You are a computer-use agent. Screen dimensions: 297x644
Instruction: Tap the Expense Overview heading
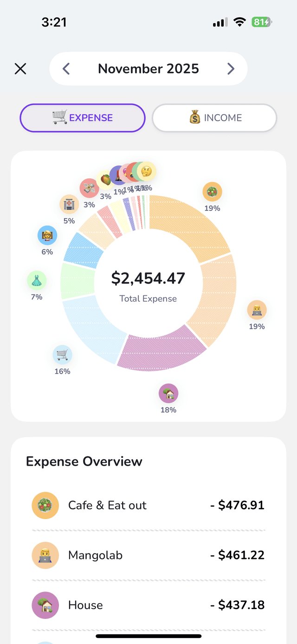click(84, 462)
